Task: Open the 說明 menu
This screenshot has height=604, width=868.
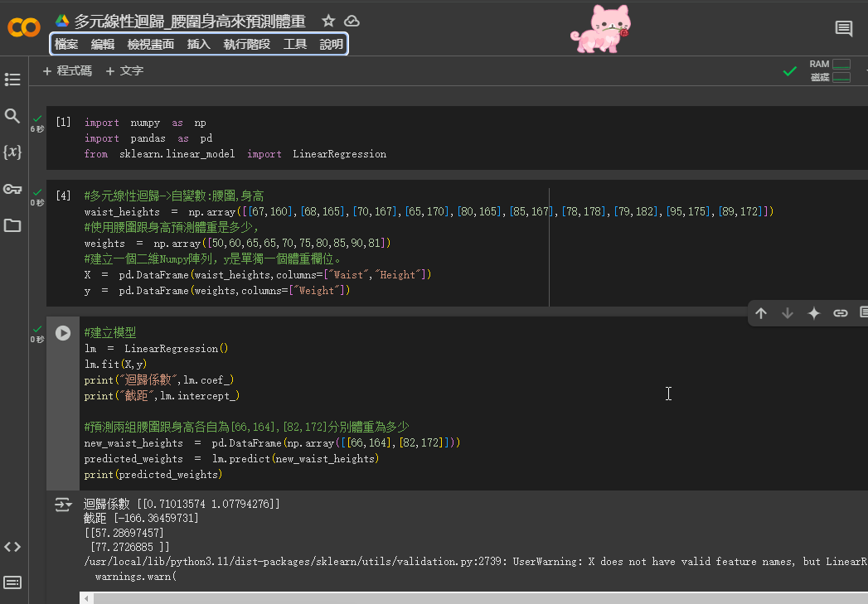Action: (331, 44)
